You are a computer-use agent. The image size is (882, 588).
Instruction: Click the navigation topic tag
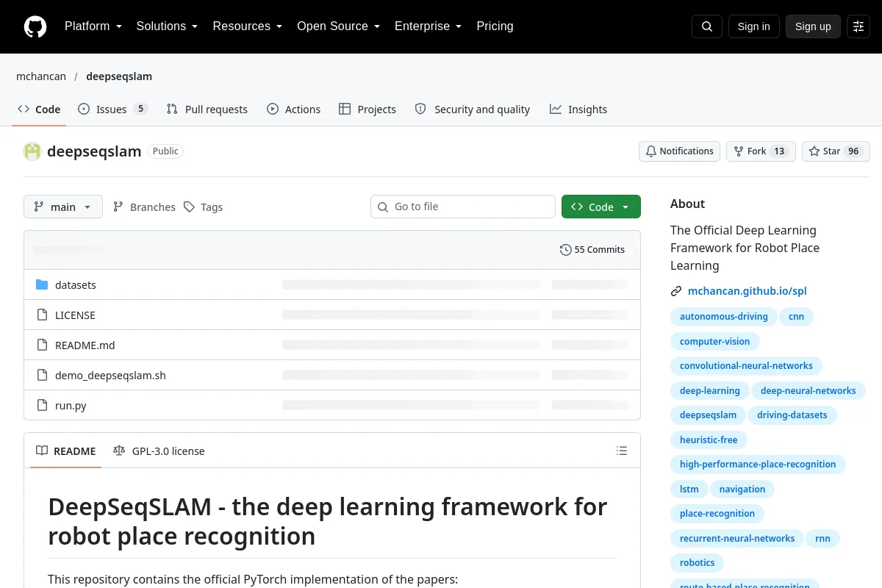(742, 489)
